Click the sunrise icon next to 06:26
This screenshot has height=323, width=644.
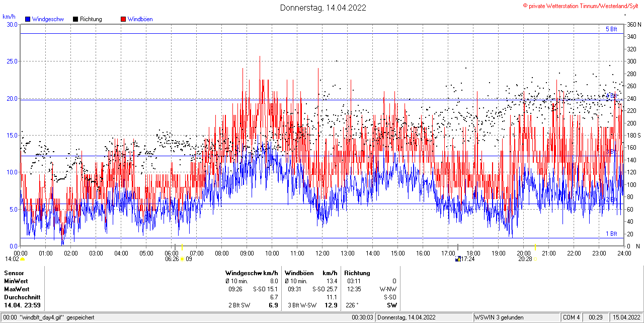tap(182, 259)
